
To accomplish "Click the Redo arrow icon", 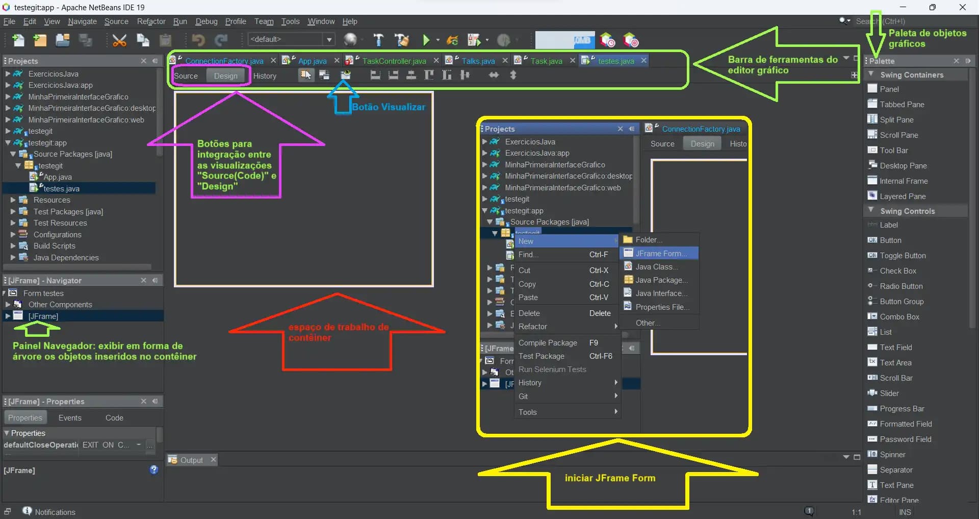I will (x=220, y=40).
